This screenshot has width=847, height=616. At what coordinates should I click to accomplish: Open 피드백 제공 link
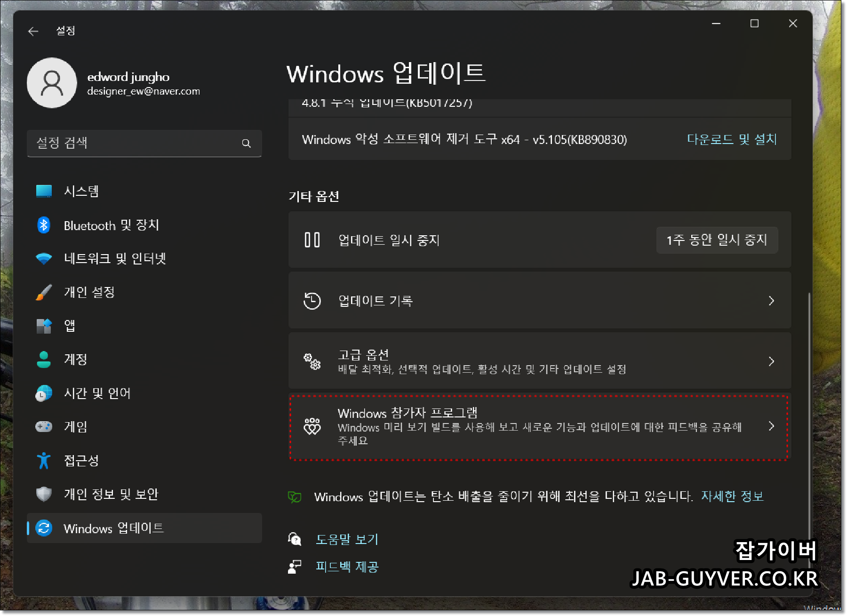coord(347,567)
